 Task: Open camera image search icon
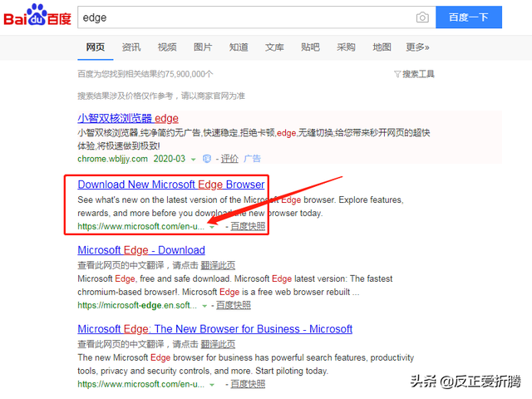click(422, 17)
